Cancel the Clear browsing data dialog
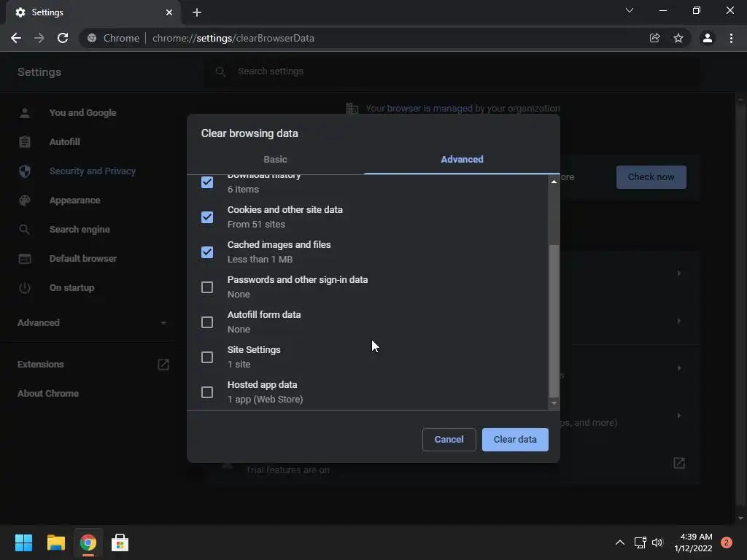The height and width of the screenshot is (560, 747). coord(449,440)
